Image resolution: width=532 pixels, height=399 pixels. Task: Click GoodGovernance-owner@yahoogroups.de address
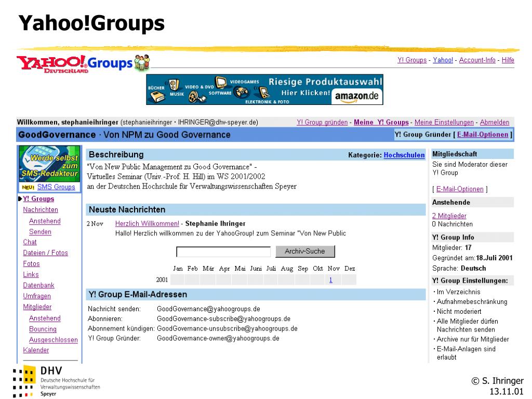(x=218, y=339)
